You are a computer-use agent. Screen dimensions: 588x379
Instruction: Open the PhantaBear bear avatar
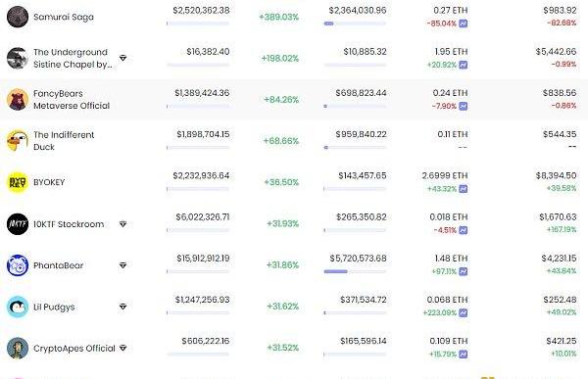(x=18, y=265)
